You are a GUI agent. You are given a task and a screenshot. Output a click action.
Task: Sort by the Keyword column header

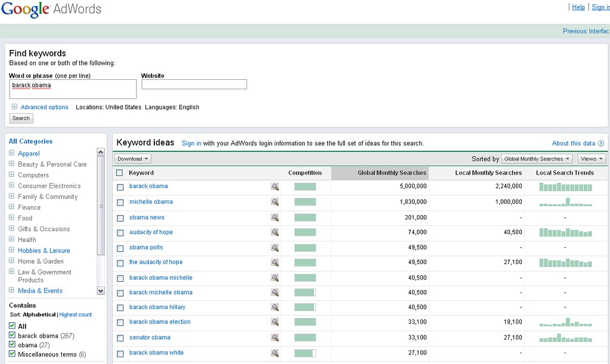[141, 173]
